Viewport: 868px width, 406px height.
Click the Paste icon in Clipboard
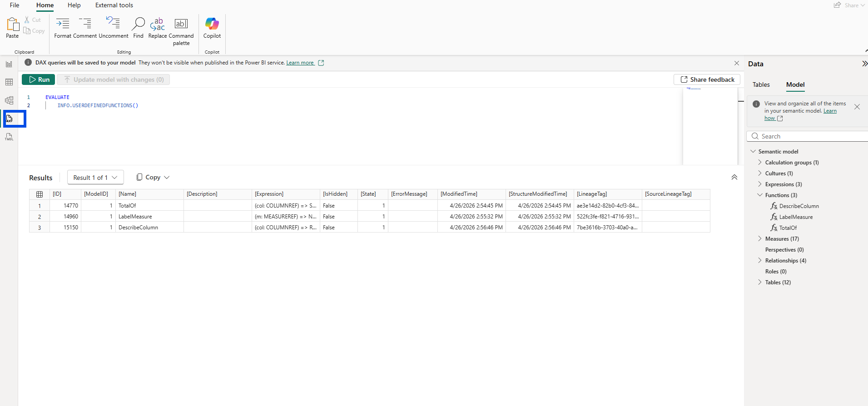pyautogui.click(x=12, y=24)
